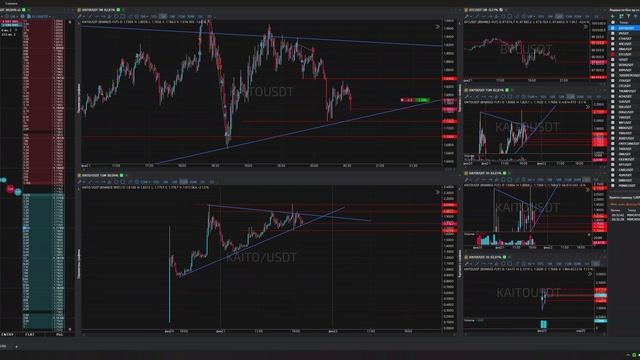Click the highlighted timeframe button in the main KAITOUSDT chart toolbar

pos(163,17)
